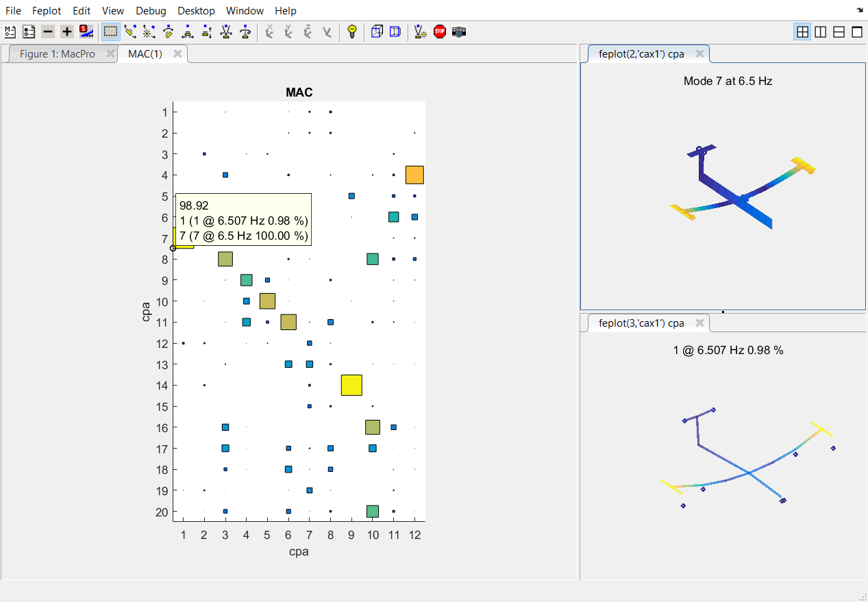Viewport: 868px width, 602px height.
Task: Click the plus icon for next mode
Action: 66,32
